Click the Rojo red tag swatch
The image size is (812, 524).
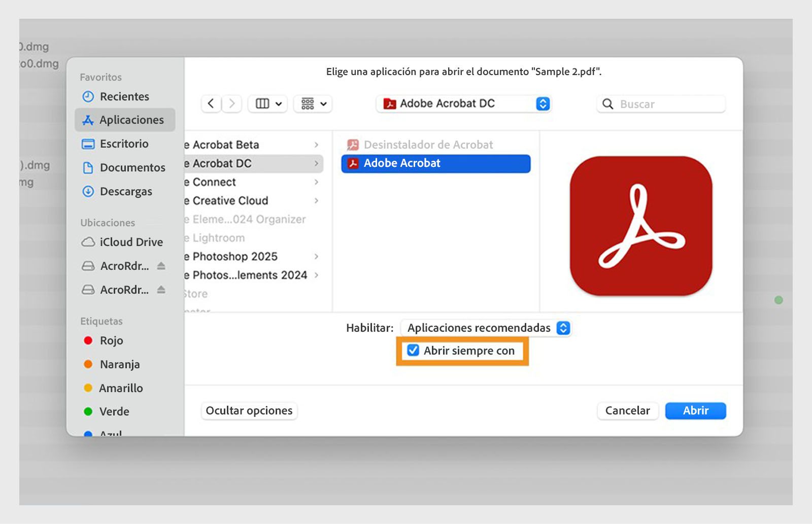[x=89, y=340]
